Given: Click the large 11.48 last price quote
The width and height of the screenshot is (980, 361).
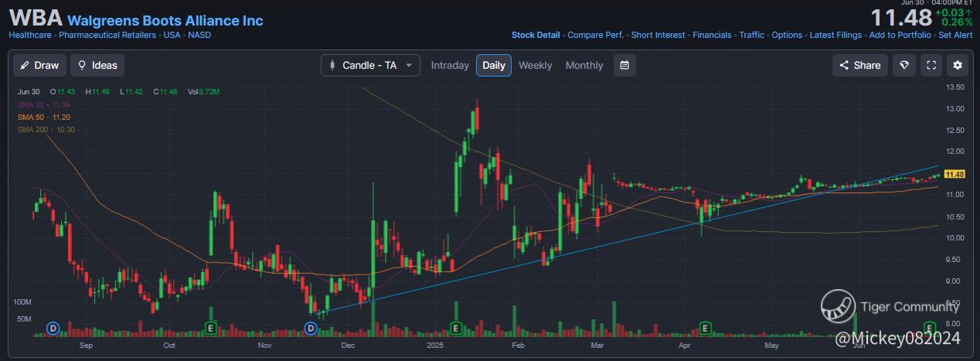Looking at the screenshot, I should click(900, 18).
